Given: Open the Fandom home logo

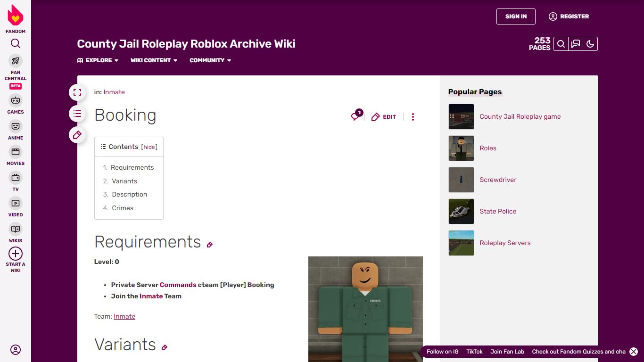Looking at the screenshot, I should coord(16,19).
